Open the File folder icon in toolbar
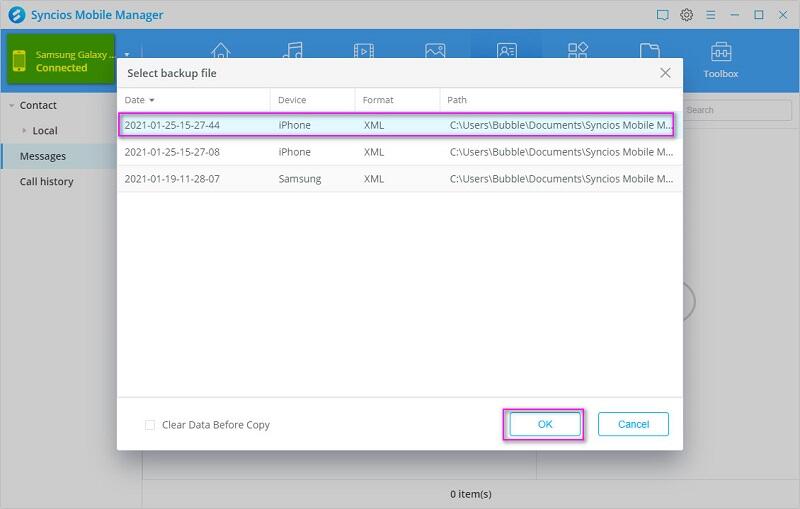The width and height of the screenshot is (800, 509). coord(649,50)
